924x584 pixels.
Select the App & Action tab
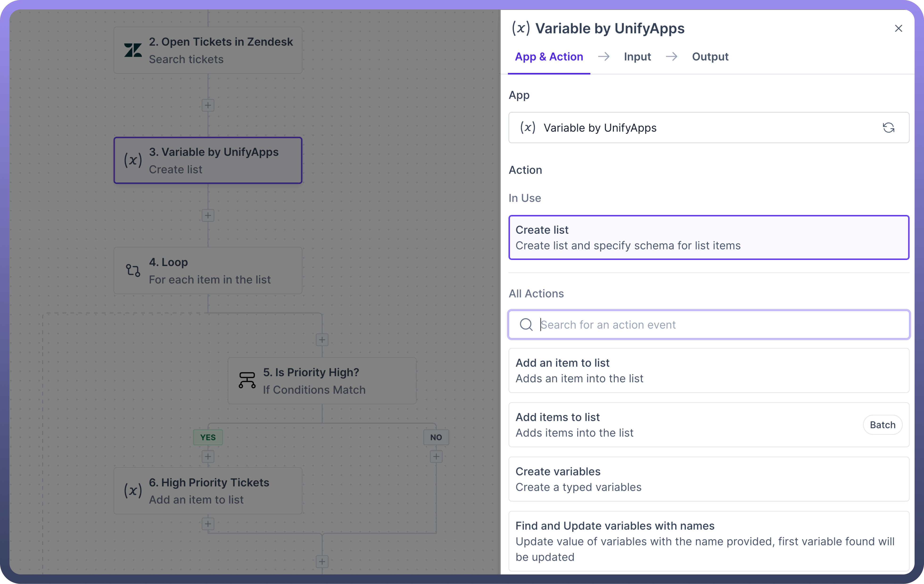[549, 57]
